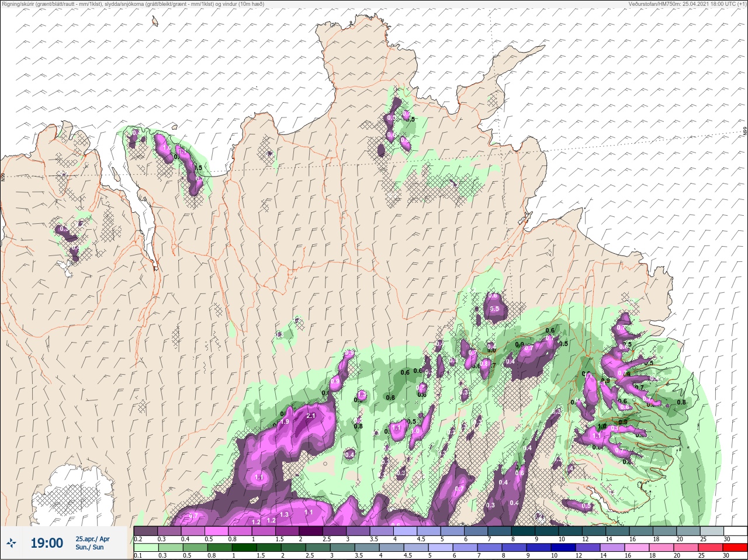748x560 pixels.
Task: Click the 19:00 forecast time label
Action: click(47, 543)
